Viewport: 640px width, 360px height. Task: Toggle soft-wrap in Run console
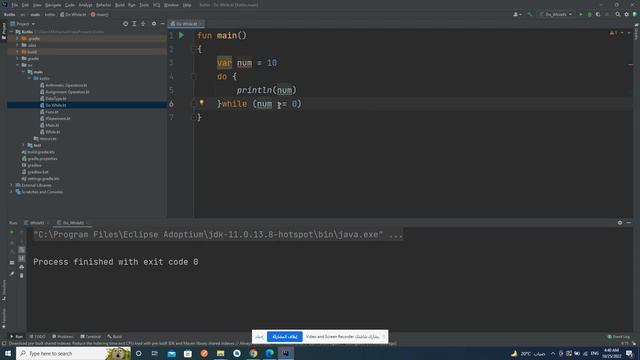[22, 249]
